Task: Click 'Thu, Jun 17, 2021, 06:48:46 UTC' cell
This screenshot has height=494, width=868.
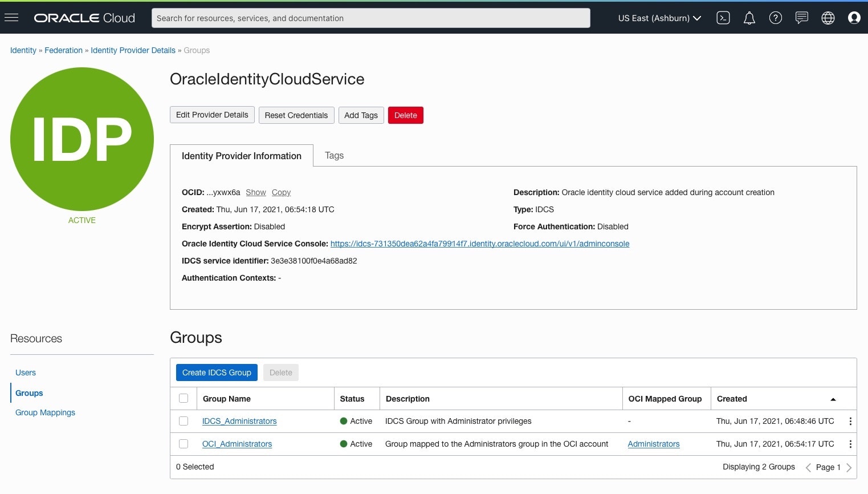Action: 775,421
